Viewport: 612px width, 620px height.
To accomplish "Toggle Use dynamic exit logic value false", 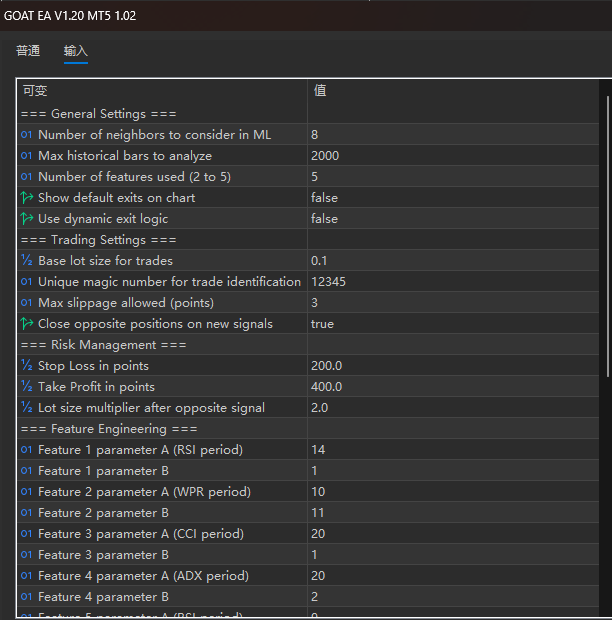I will click(x=453, y=219).
